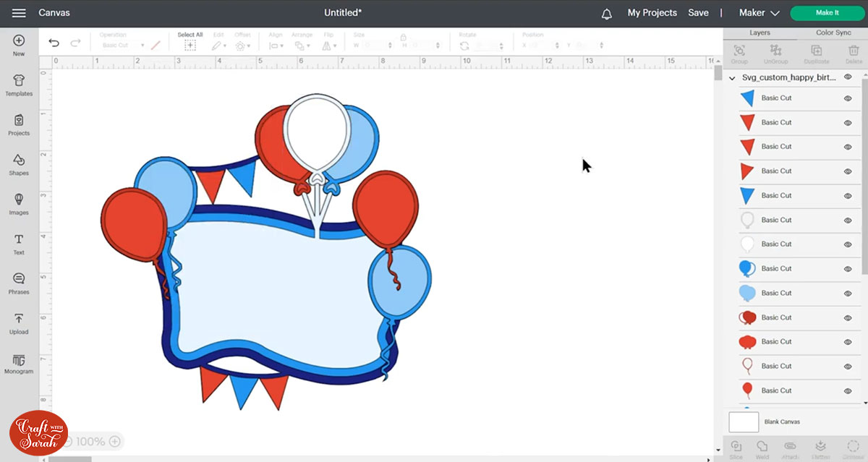
Task: Toggle visibility of the first Basic Cut layer
Action: 848,98
